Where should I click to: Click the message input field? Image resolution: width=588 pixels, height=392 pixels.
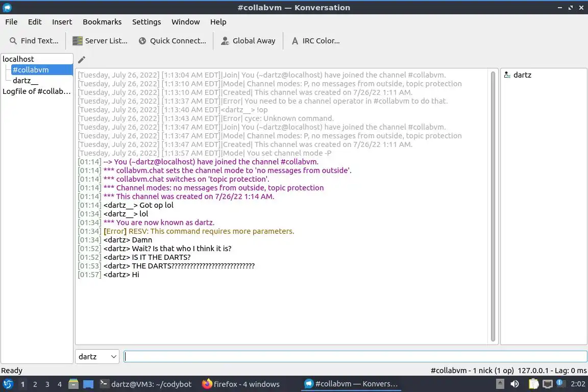coord(355,357)
